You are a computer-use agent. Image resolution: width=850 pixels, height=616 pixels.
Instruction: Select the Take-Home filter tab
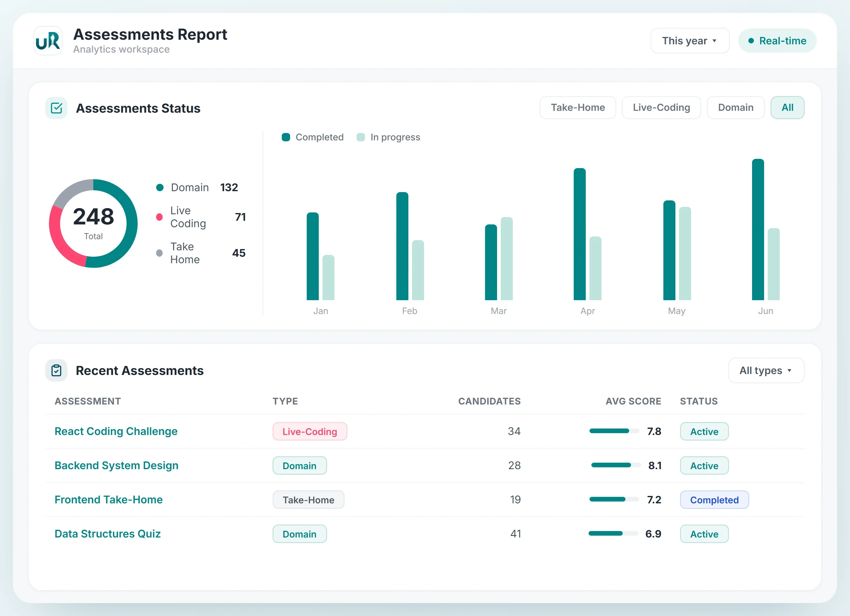[577, 107]
